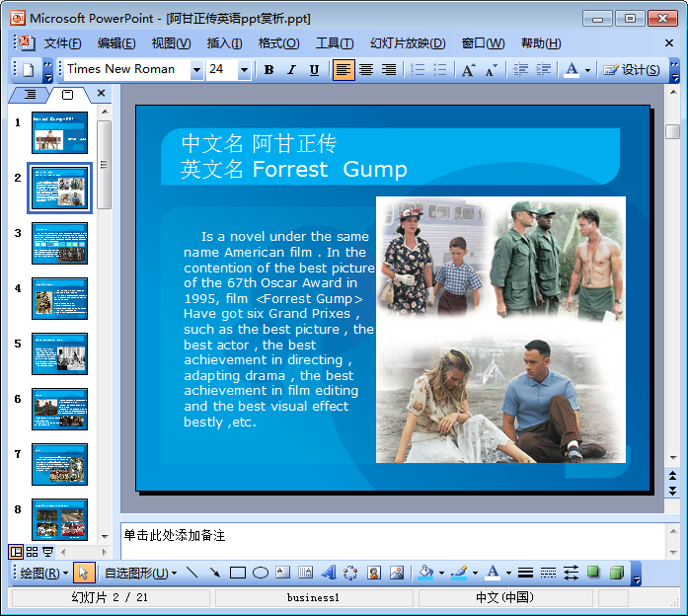Decrease the font size with small A
This screenshot has width=688, height=616.
[491, 70]
